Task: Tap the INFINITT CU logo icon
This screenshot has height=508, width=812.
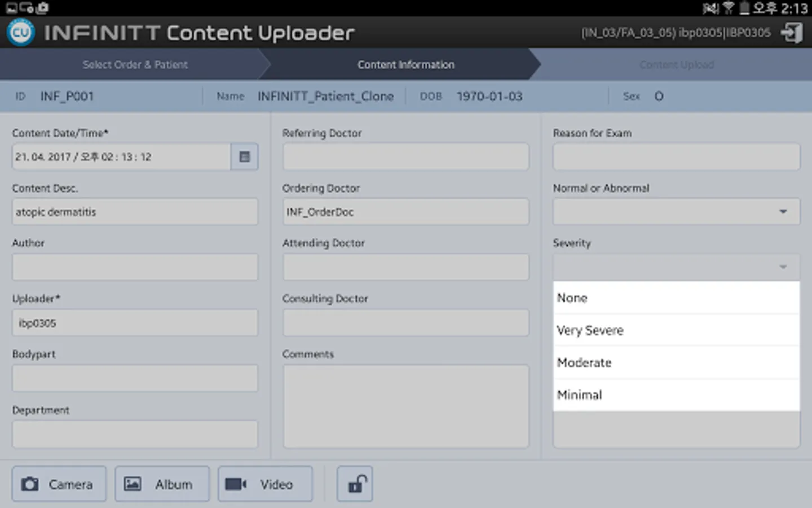Action: coord(21,32)
